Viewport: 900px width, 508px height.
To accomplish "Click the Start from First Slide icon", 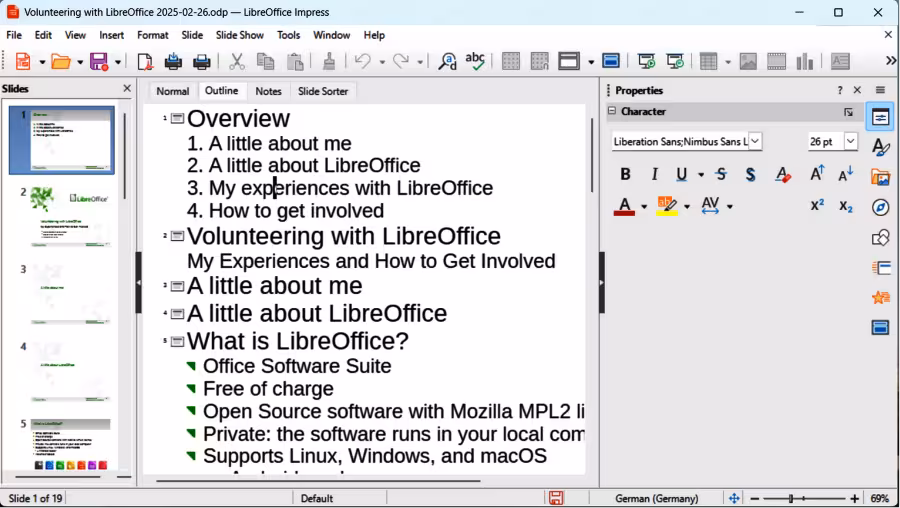I will (646, 61).
